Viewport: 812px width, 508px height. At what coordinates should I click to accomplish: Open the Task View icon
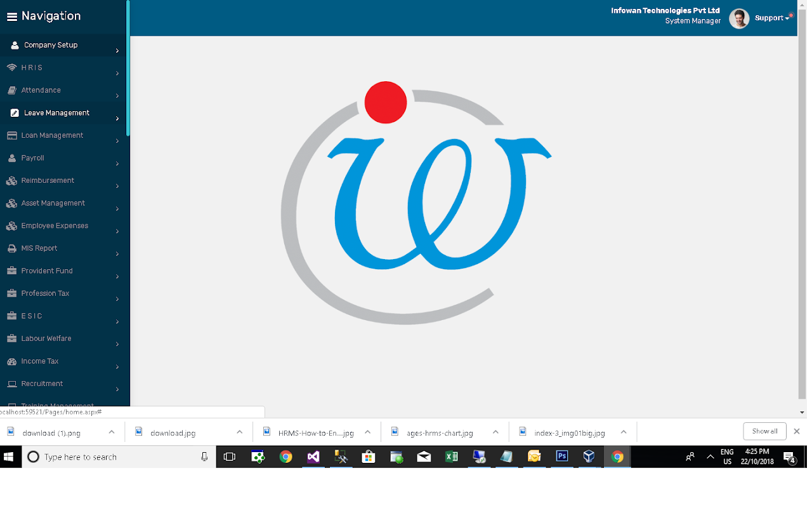[230, 457]
